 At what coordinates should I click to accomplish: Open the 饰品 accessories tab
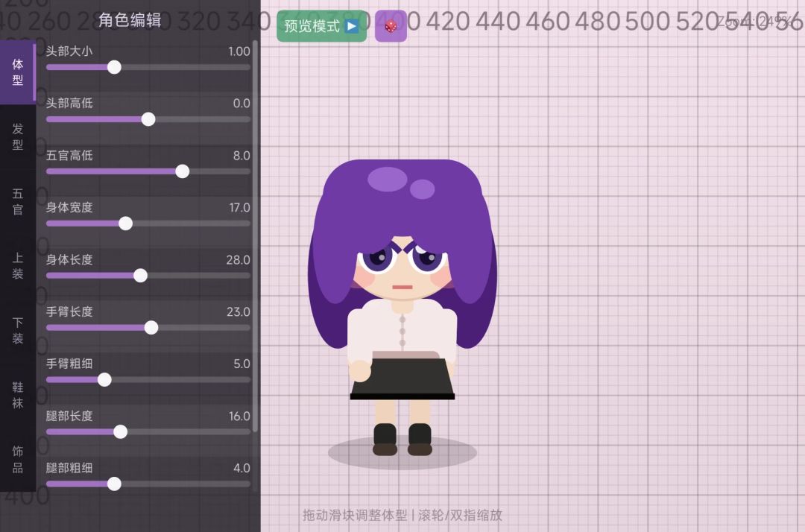pos(18,460)
